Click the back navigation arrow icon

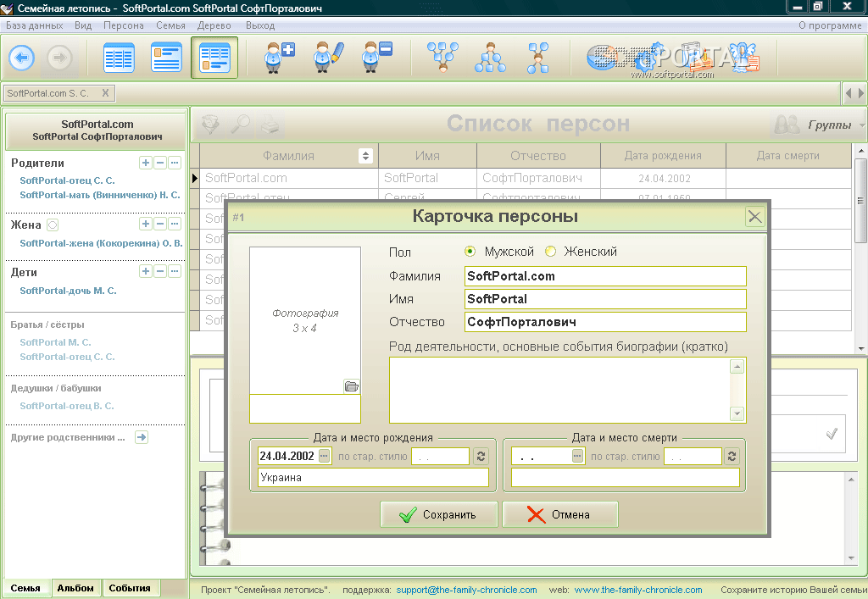[21, 58]
